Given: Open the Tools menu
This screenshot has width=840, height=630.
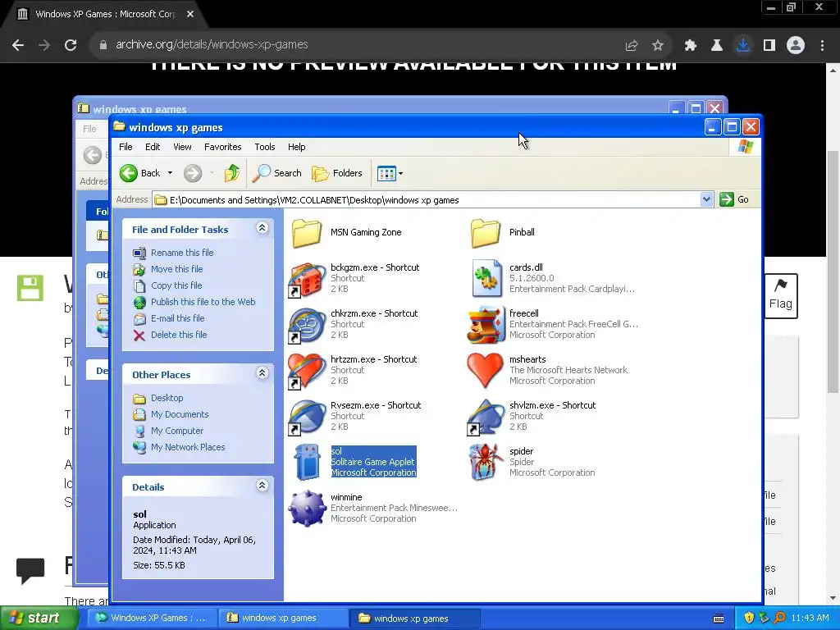Looking at the screenshot, I should [x=265, y=147].
